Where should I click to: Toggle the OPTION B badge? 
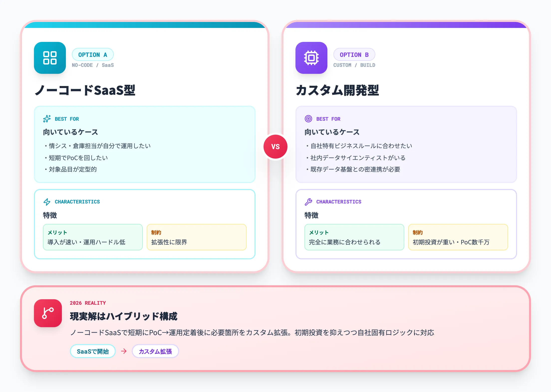[354, 54]
